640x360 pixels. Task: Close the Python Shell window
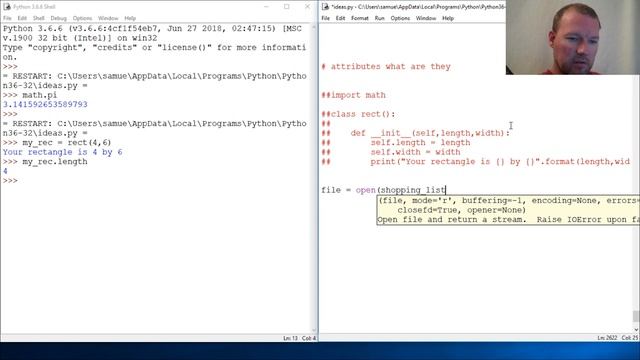point(307,7)
